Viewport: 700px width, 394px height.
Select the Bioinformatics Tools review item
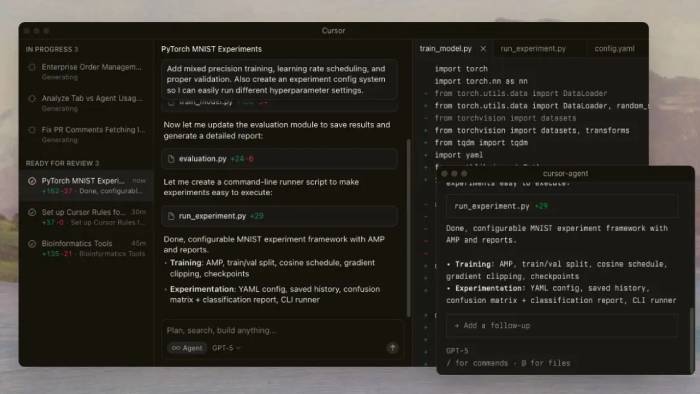[86, 248]
